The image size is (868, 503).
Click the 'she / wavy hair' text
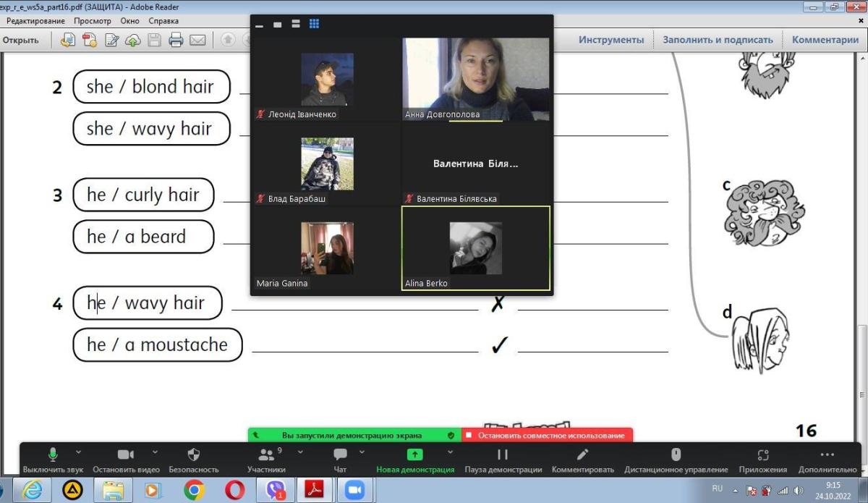tap(149, 129)
